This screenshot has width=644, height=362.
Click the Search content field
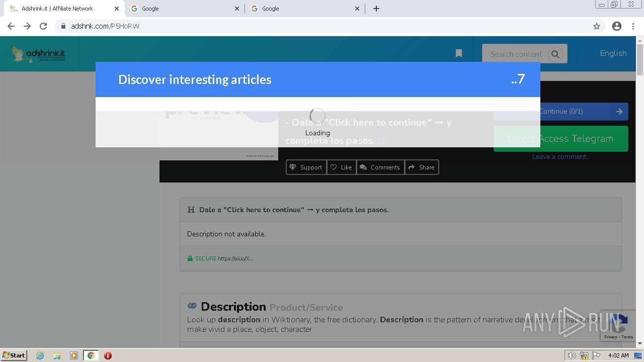pos(525,54)
